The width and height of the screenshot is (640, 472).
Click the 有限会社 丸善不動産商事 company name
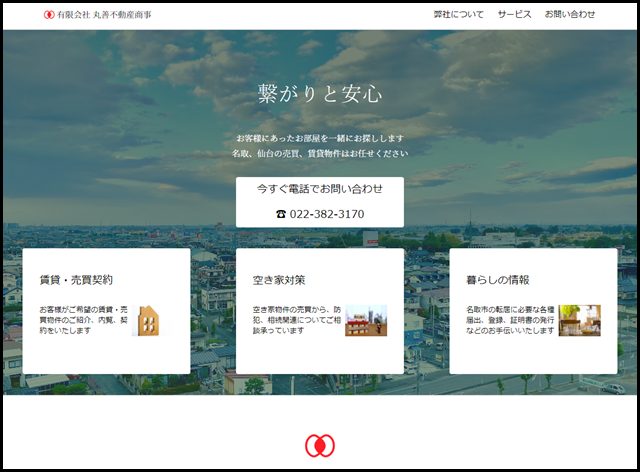coord(104,15)
